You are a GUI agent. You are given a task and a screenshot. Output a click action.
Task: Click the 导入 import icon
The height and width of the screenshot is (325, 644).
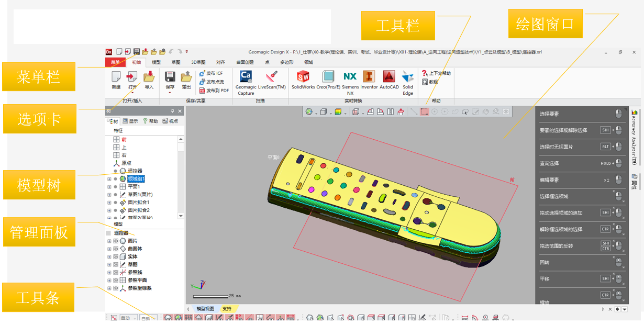pyautogui.click(x=149, y=77)
